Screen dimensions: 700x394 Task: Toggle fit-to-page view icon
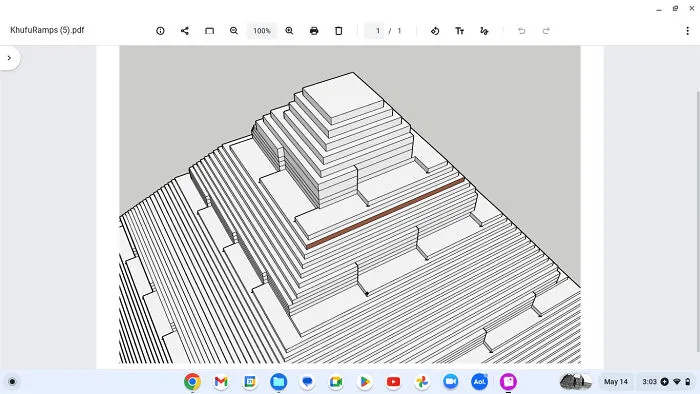pyautogui.click(x=209, y=31)
